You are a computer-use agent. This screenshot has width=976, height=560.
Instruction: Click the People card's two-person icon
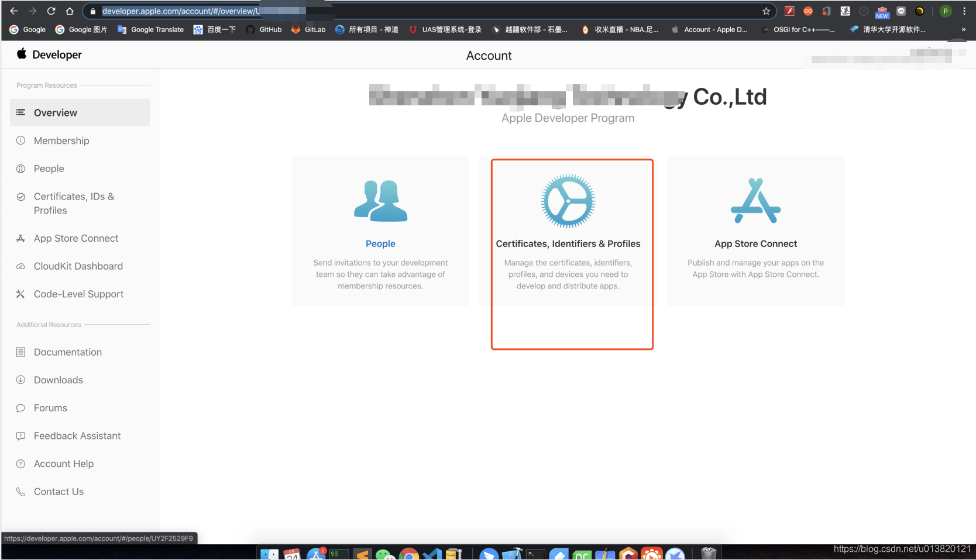pos(380,201)
